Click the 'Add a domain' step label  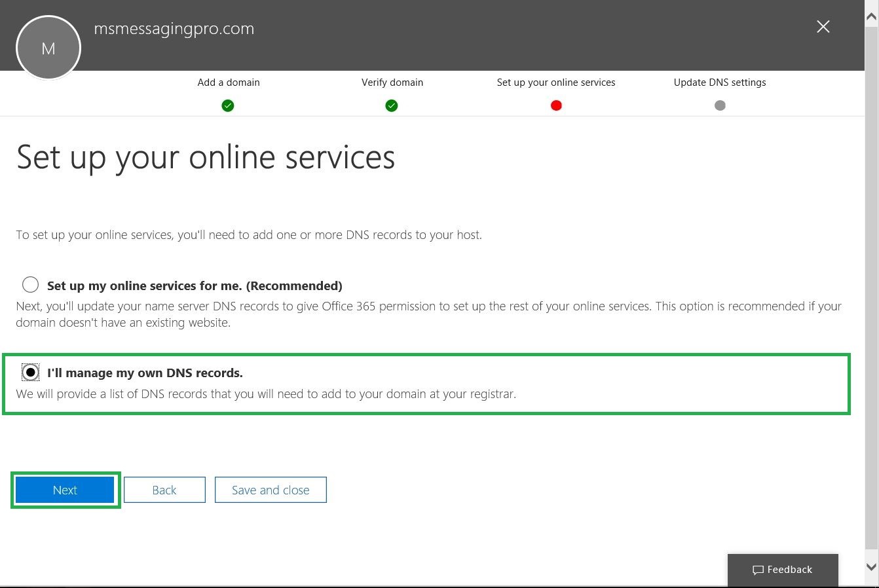(x=229, y=83)
